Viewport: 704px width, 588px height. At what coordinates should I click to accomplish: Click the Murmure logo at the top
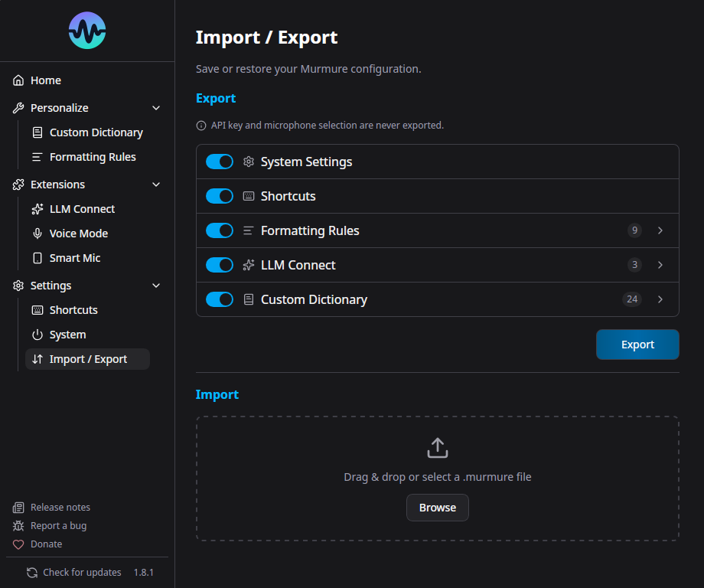[x=86, y=31]
